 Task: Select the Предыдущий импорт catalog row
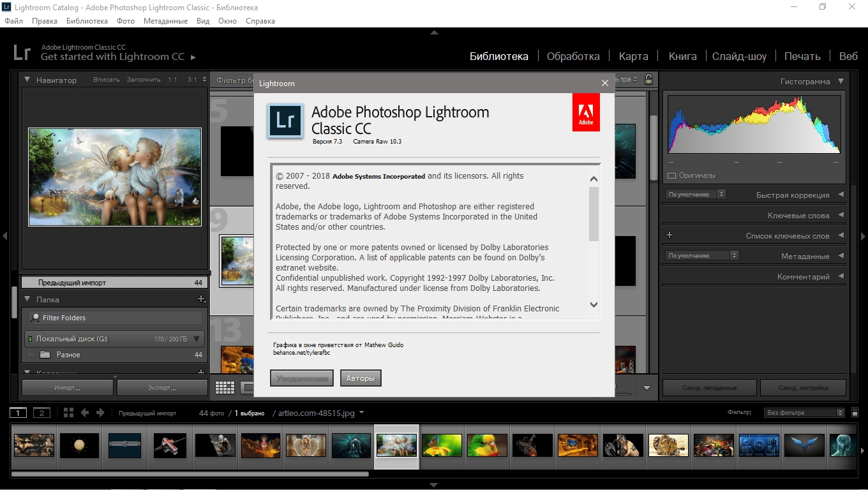pyautogui.click(x=114, y=283)
